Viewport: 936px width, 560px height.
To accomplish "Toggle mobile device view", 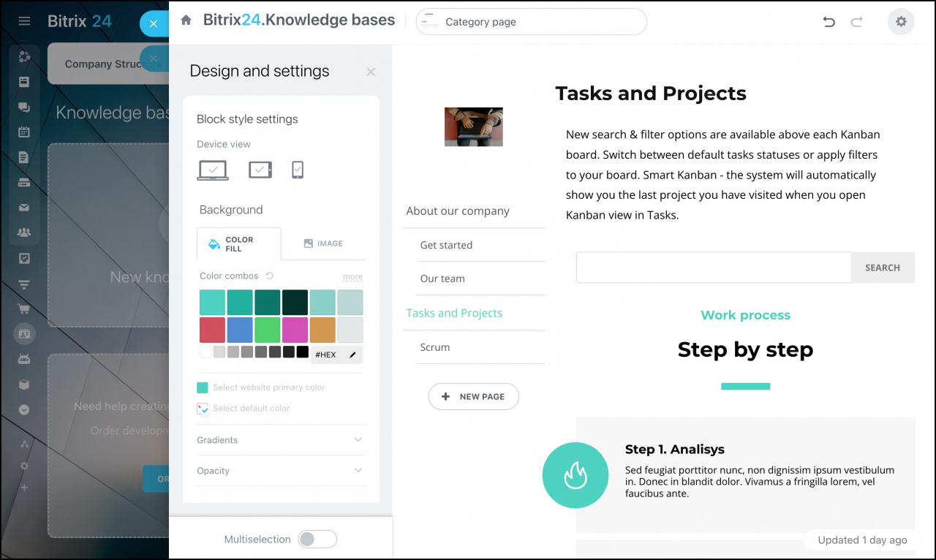I will [x=298, y=170].
